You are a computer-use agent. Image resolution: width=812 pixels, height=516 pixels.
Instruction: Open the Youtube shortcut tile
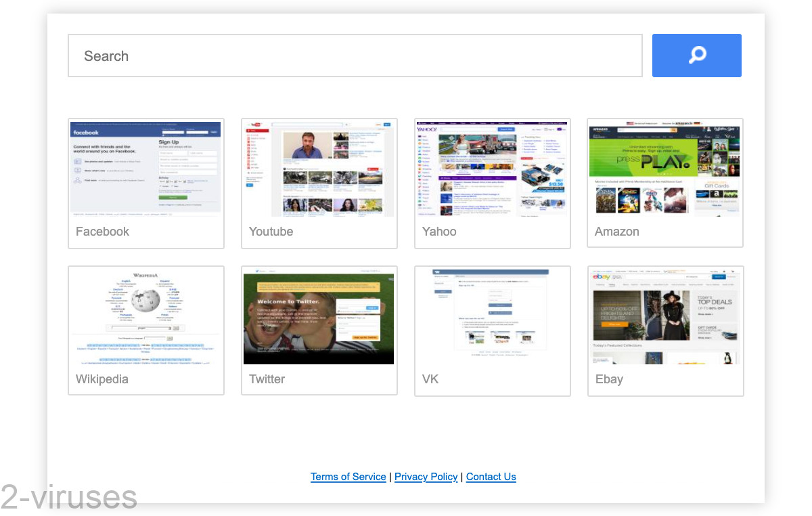[319, 183]
